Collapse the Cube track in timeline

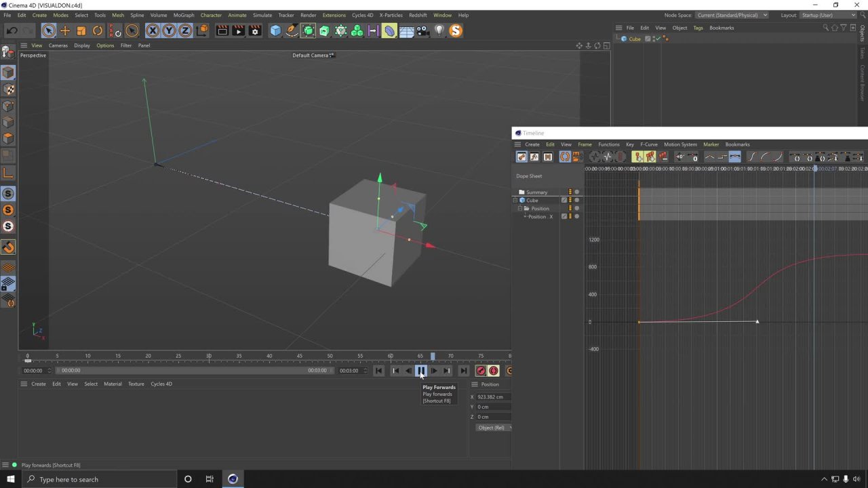click(515, 201)
